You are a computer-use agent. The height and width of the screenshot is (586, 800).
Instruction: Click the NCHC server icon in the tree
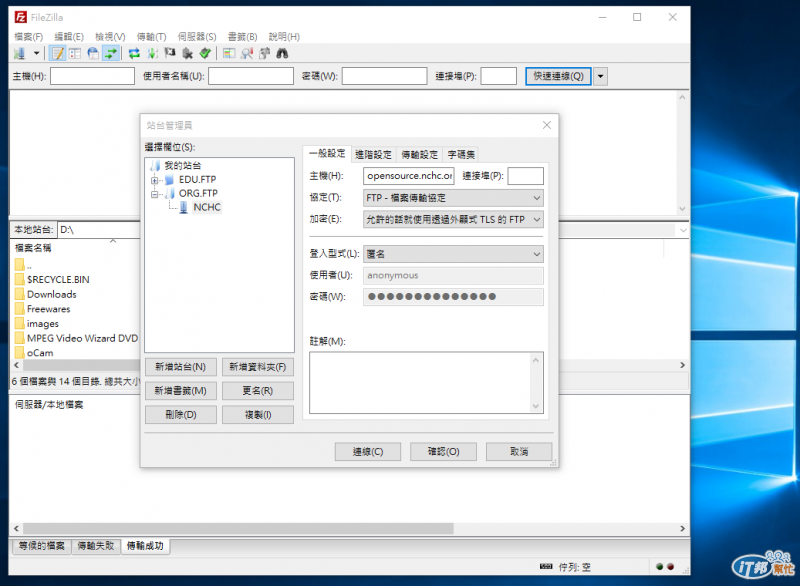184,208
